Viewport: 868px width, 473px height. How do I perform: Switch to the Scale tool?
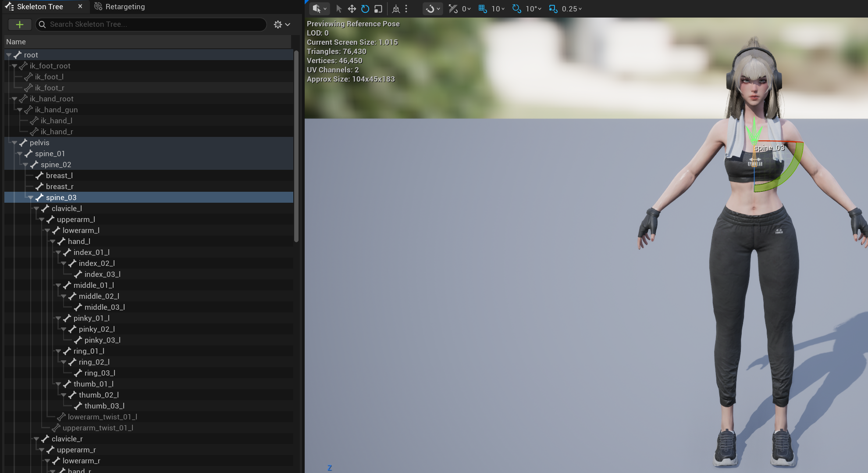[378, 9]
